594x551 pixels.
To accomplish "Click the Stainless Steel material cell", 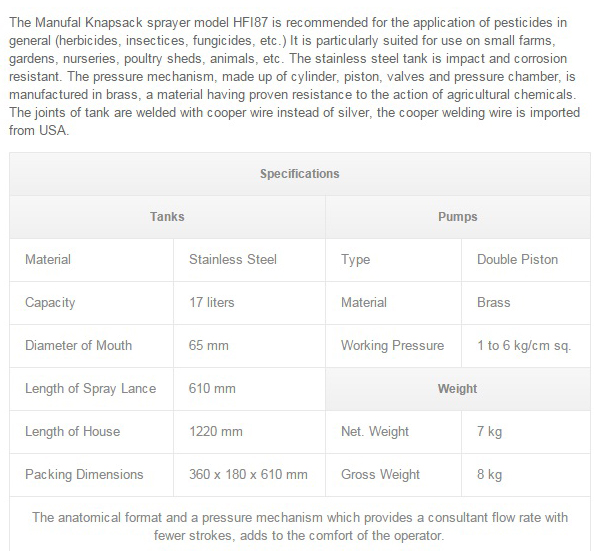I will 249,260.
